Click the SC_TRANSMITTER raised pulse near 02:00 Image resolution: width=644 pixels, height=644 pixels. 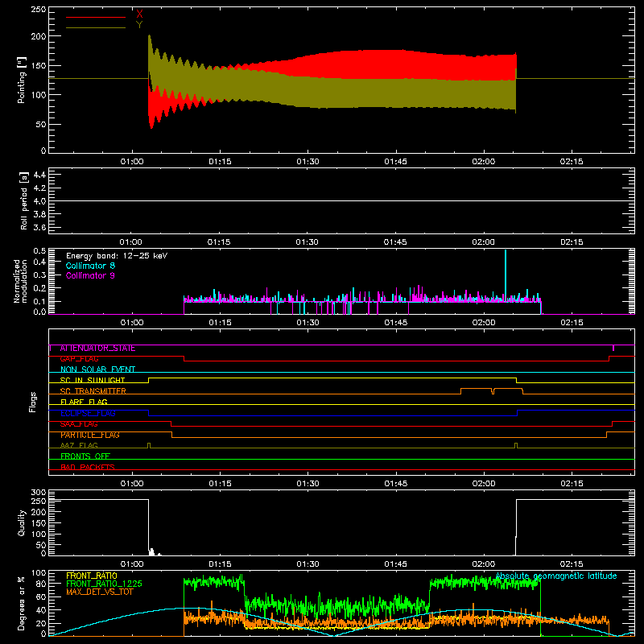pyautogui.click(x=492, y=390)
